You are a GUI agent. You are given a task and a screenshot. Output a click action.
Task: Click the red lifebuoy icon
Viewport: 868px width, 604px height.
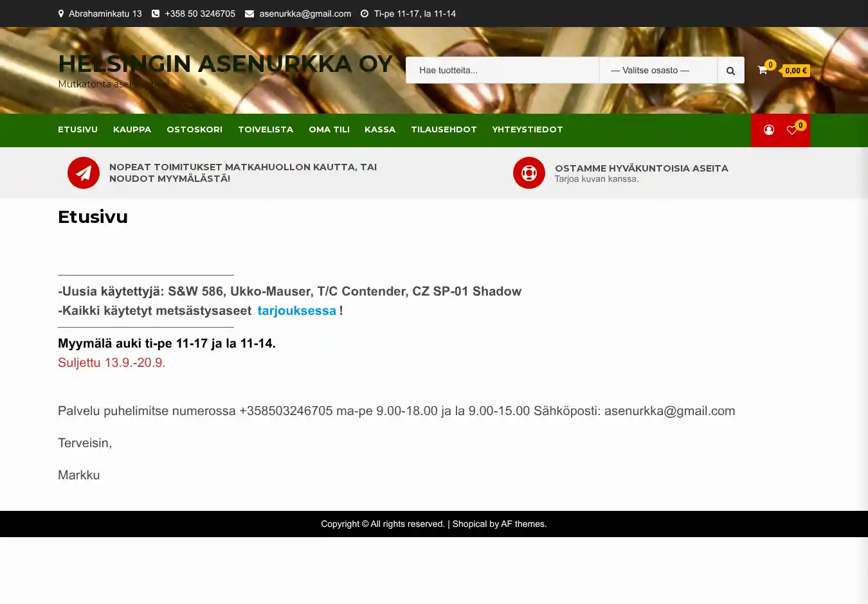click(x=529, y=173)
